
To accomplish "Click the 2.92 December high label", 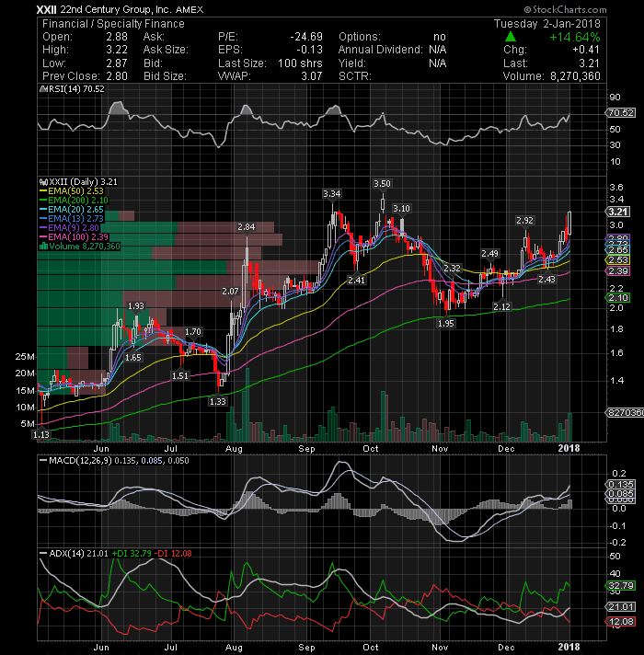I will (x=524, y=220).
